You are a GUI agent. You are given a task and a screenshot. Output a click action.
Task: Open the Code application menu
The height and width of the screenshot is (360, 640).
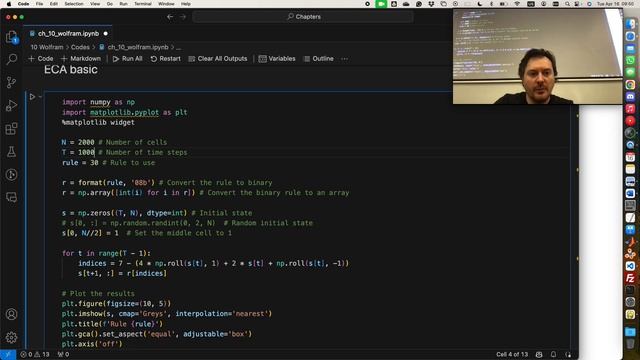click(23, 4)
